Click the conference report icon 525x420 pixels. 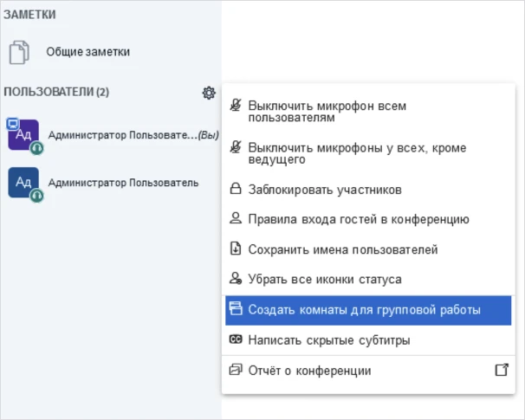236,370
